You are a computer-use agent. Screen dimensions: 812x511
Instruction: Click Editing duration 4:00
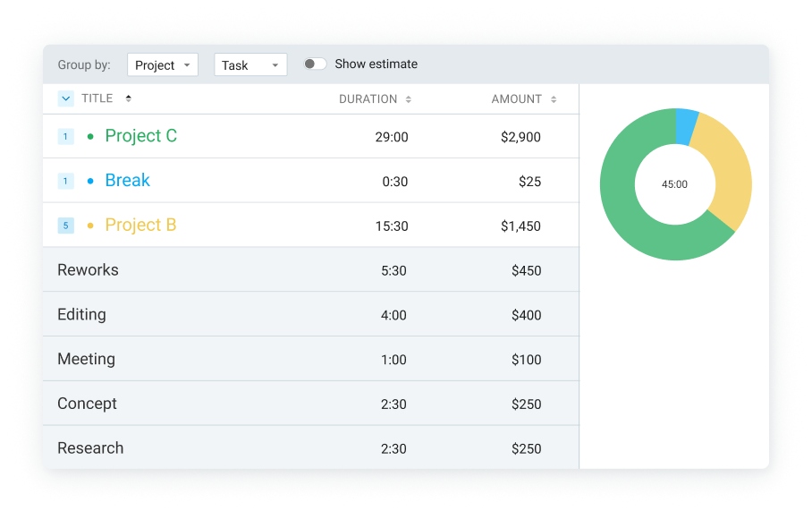tap(393, 315)
